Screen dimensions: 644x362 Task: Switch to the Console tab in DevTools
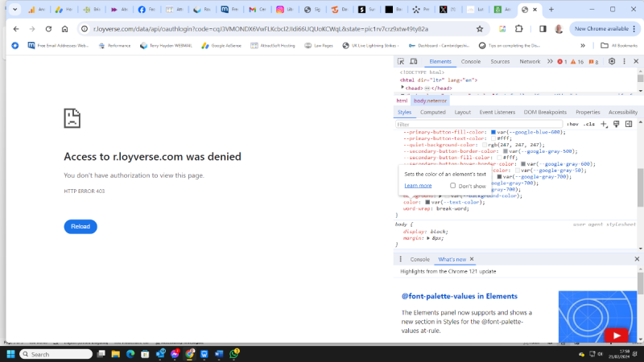pyautogui.click(x=471, y=62)
